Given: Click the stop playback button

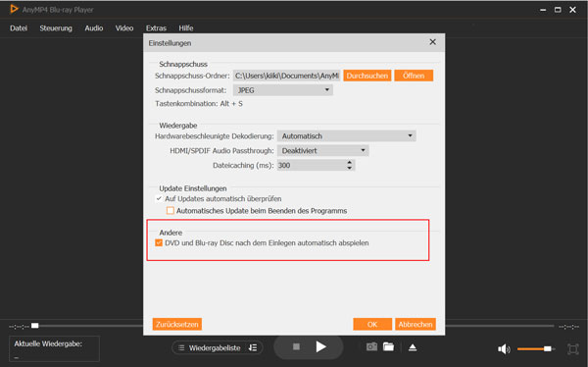Looking at the screenshot, I should click(296, 346).
